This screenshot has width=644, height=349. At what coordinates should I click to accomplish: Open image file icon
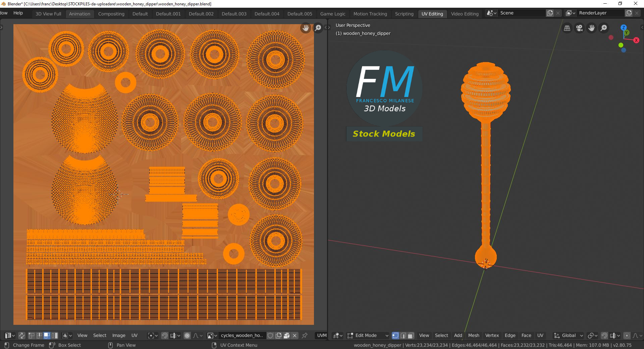tap(286, 335)
